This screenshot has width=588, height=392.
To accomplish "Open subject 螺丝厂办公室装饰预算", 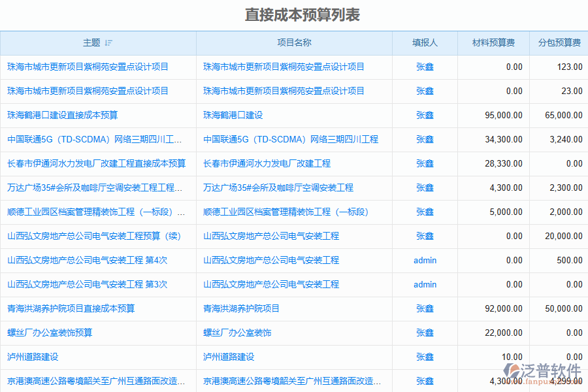I will 50,333.
